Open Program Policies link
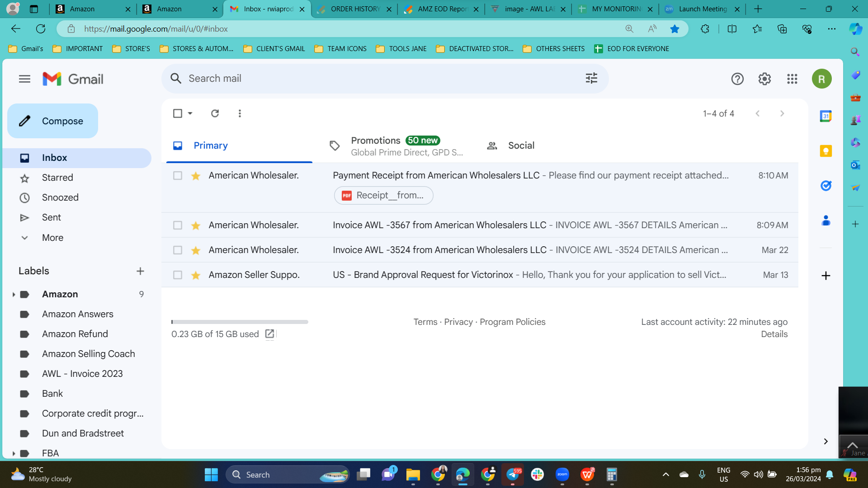 513,322
